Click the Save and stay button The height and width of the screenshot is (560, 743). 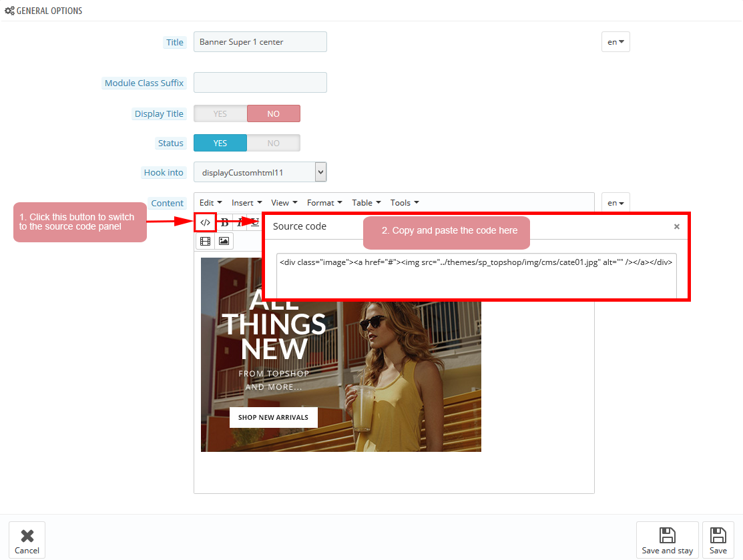[x=667, y=540]
